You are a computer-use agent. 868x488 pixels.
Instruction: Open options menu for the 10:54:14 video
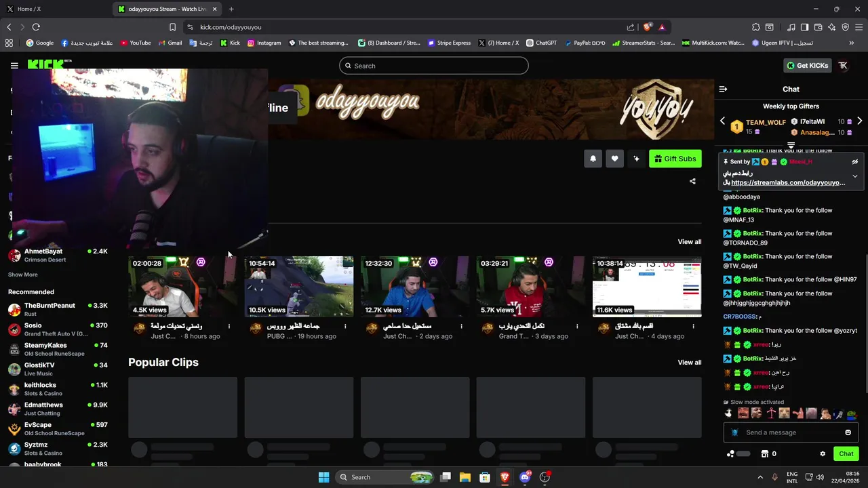click(x=345, y=327)
